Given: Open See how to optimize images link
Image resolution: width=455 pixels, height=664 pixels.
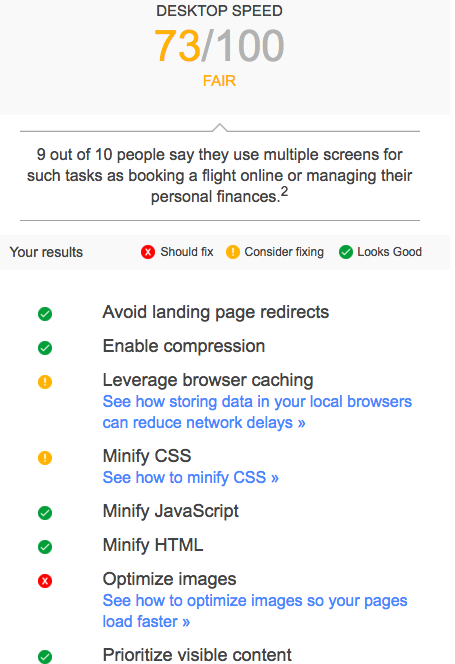Looking at the screenshot, I should (255, 611).
